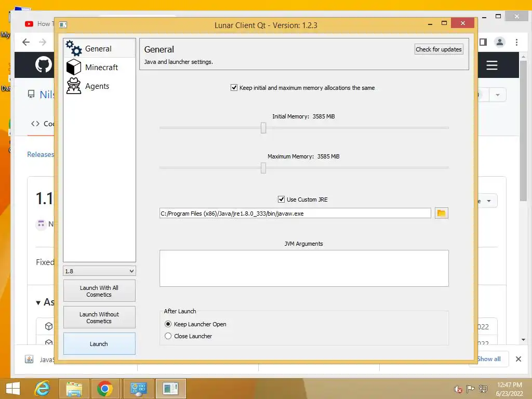532x399 pixels.
Task: Open the Releases link on GitHub
Action: tap(41, 154)
